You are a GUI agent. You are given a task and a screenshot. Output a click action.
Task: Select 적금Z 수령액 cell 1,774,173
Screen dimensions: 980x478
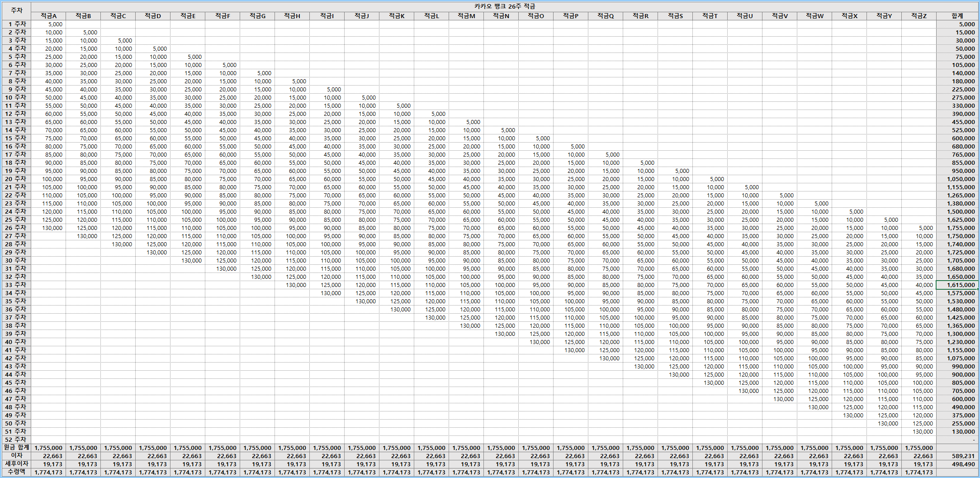(919, 472)
